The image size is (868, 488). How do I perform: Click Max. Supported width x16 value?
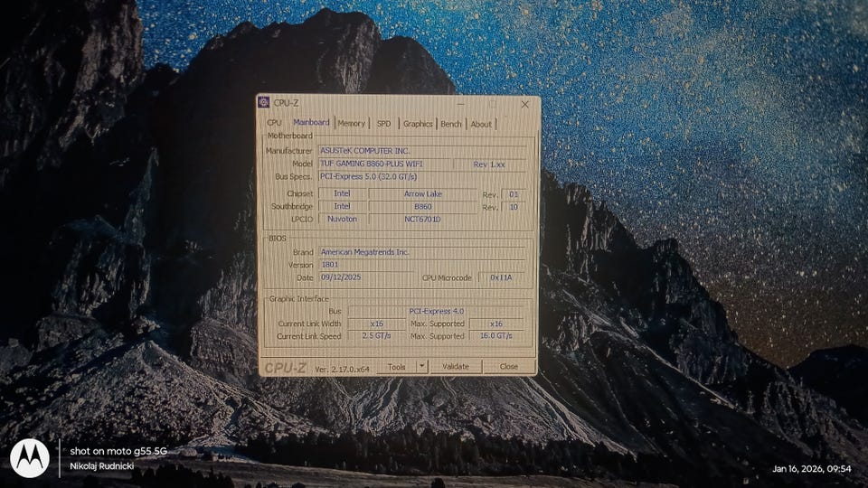tap(496, 324)
